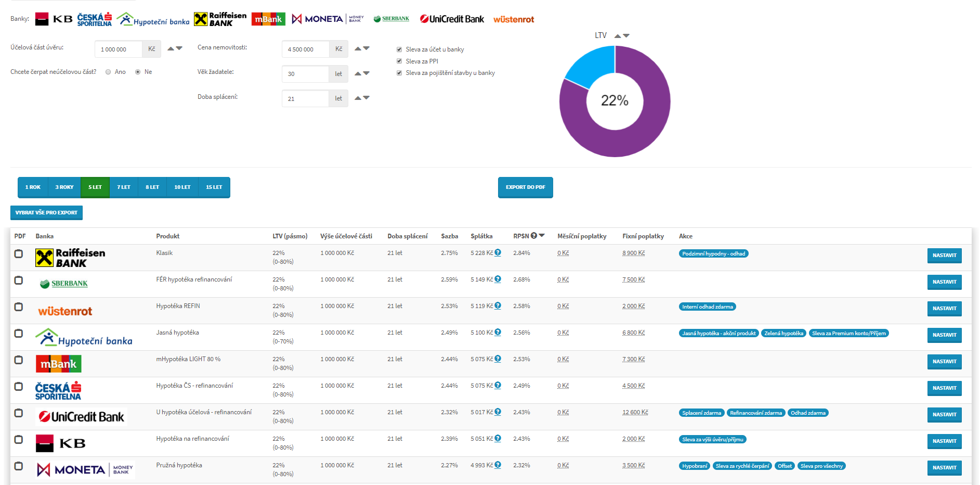Open payment info icon in mBank row

[498, 359]
